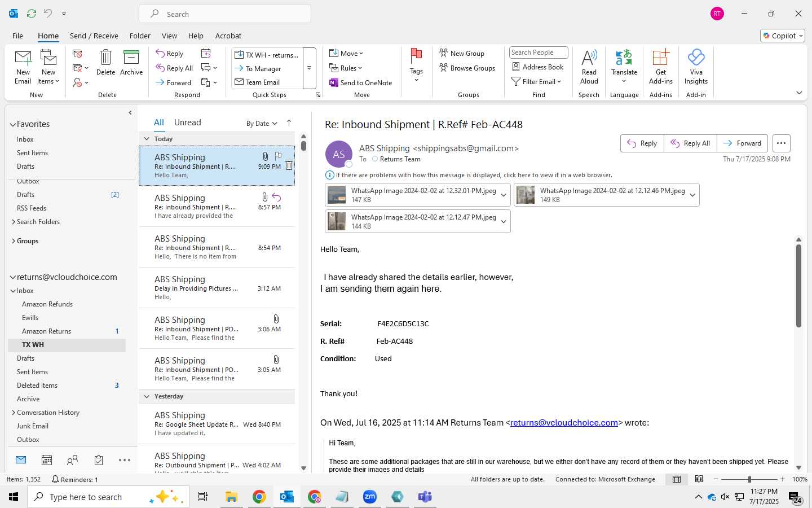Click Reply All in the Respond group
Image resolution: width=812 pixels, height=508 pixels.
[175, 68]
